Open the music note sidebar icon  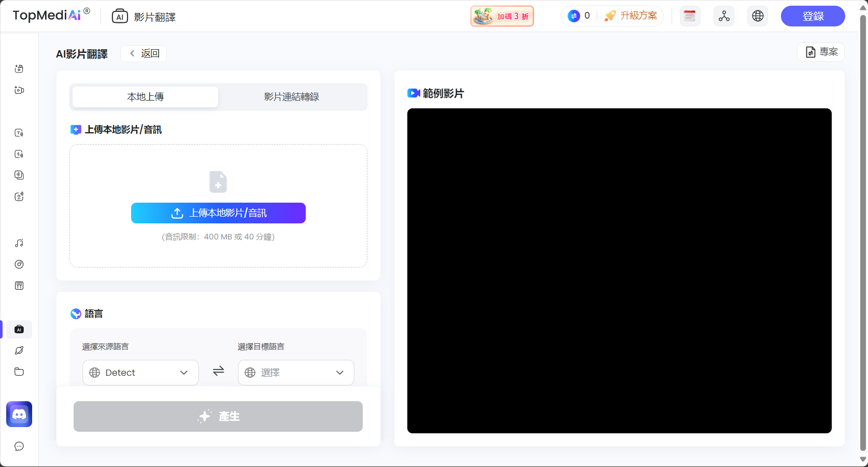click(x=19, y=243)
